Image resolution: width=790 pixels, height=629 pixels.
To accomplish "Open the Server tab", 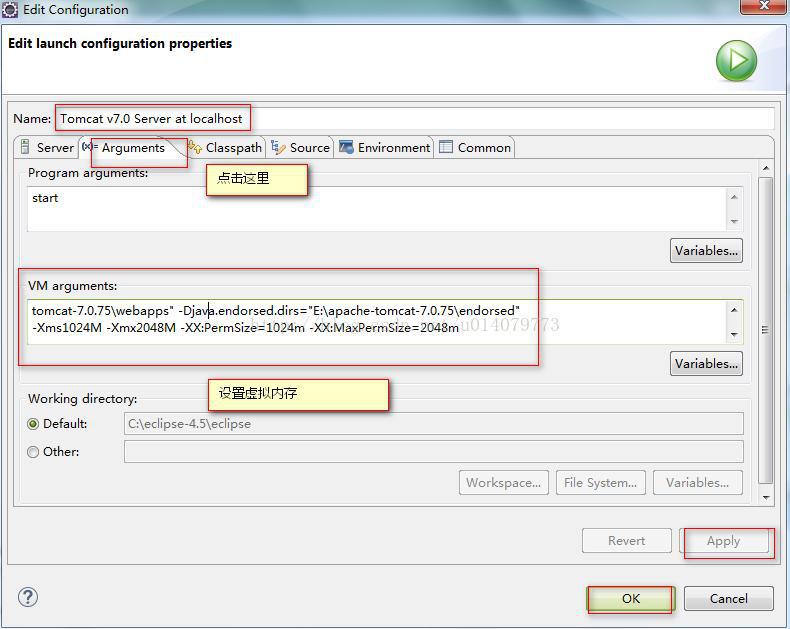I will (x=47, y=148).
